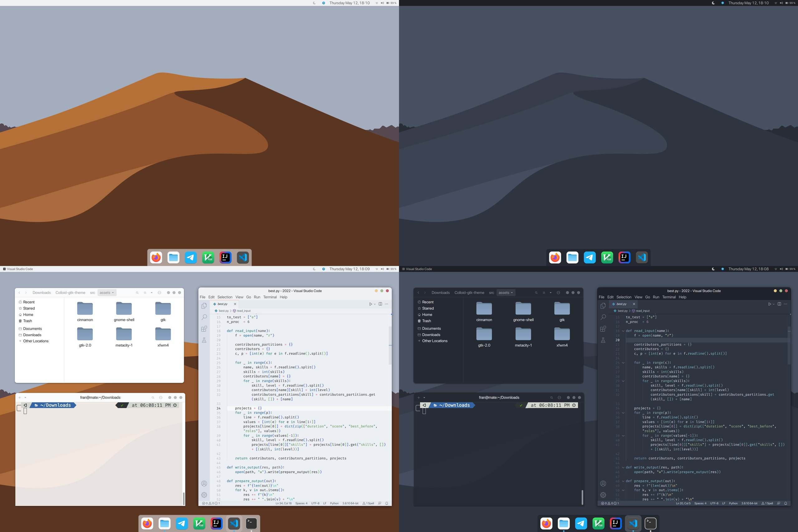Collapse read_input function fold in dark editor
This screenshot has height=532, width=798.
point(623,331)
